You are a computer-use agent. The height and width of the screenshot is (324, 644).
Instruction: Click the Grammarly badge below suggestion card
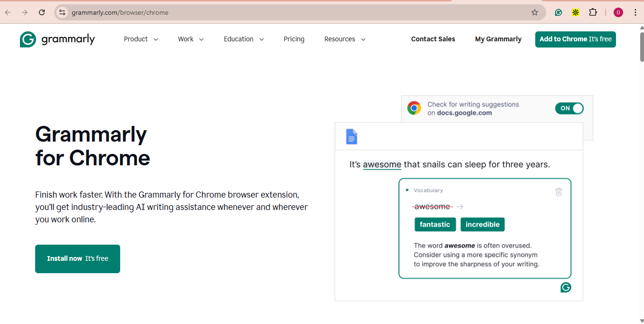click(x=566, y=287)
